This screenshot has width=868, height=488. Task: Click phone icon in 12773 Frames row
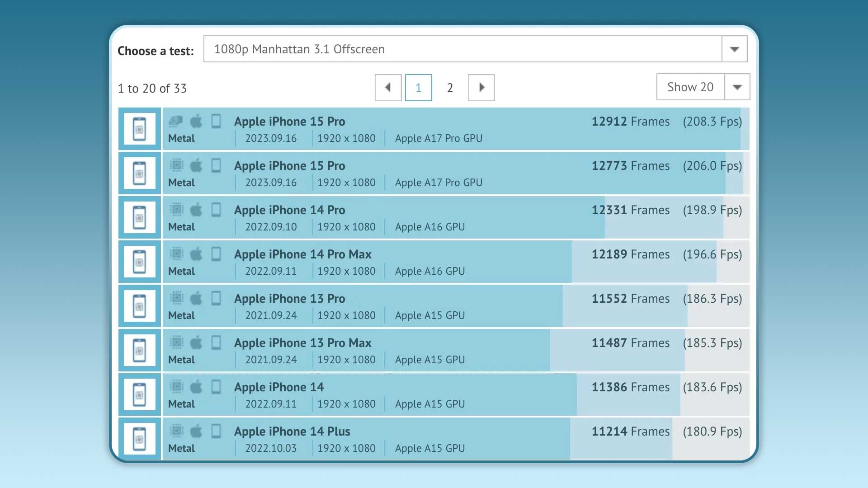(x=216, y=165)
